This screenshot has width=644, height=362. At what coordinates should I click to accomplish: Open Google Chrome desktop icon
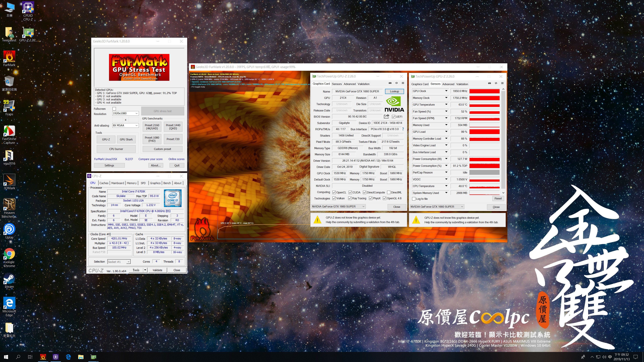9,258
